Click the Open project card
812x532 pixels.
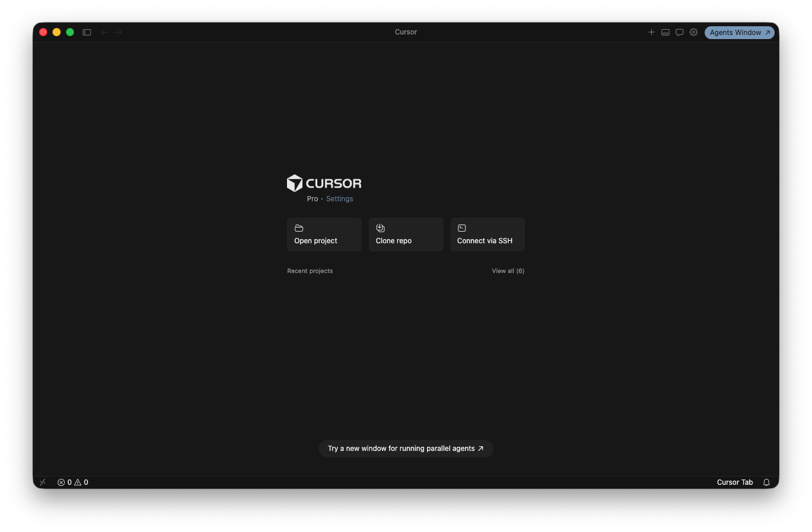coord(324,235)
